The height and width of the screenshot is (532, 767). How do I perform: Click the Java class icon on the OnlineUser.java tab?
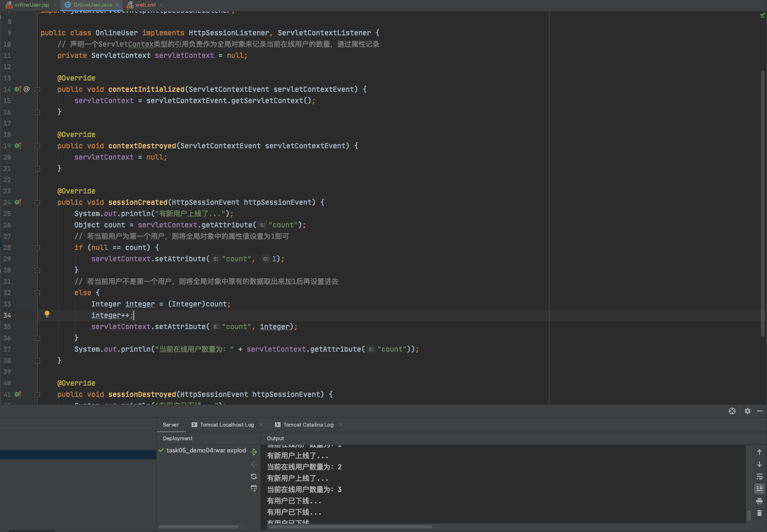pyautogui.click(x=68, y=5)
